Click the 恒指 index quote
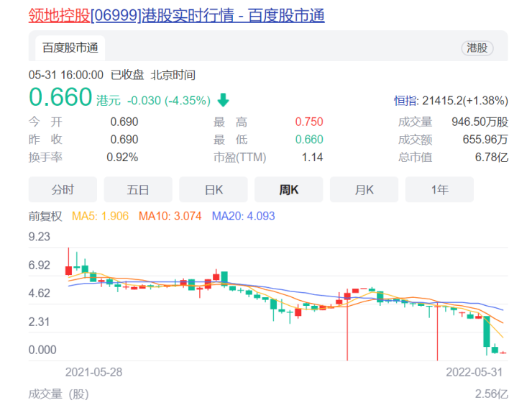This screenshot has height=403, width=532. coord(451,101)
